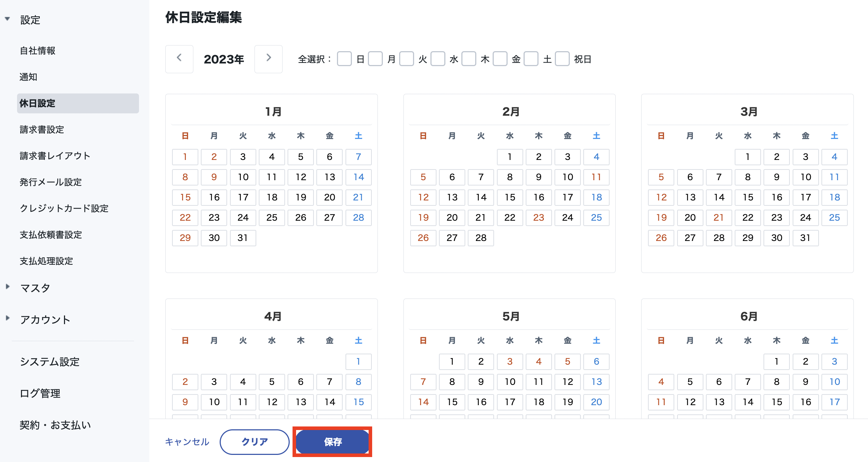The width and height of the screenshot is (868, 462).
Task: Select March 15 in the calendar
Action: point(748,197)
